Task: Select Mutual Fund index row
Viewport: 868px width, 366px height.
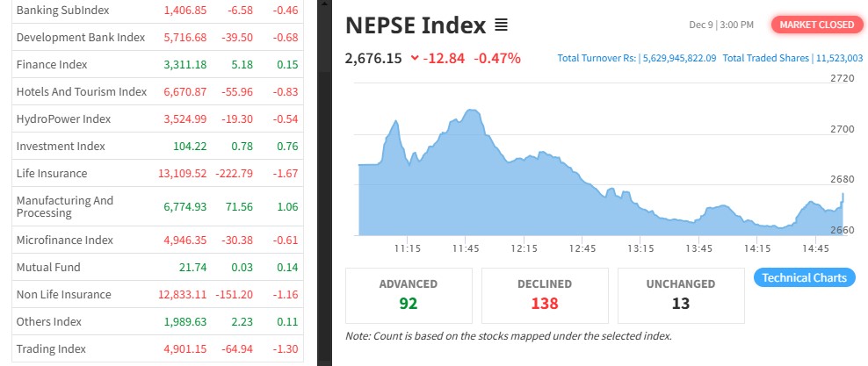Action: pyautogui.click(x=48, y=267)
